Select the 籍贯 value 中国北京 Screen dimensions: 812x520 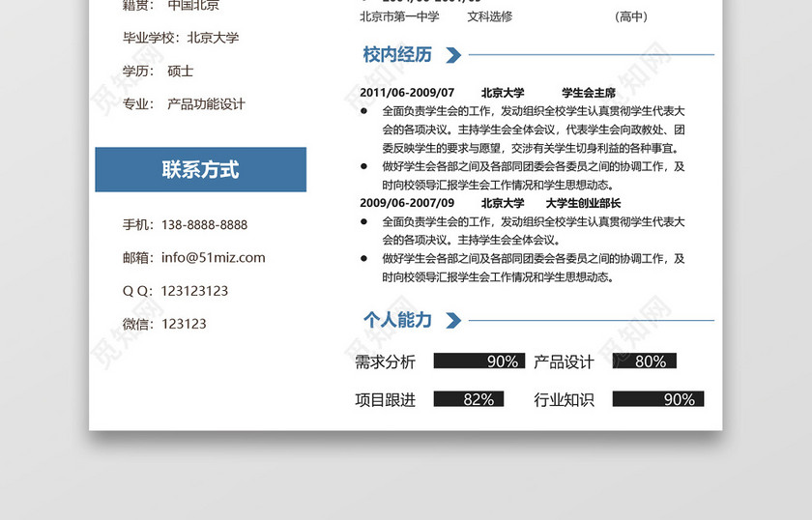pyautogui.click(x=193, y=5)
